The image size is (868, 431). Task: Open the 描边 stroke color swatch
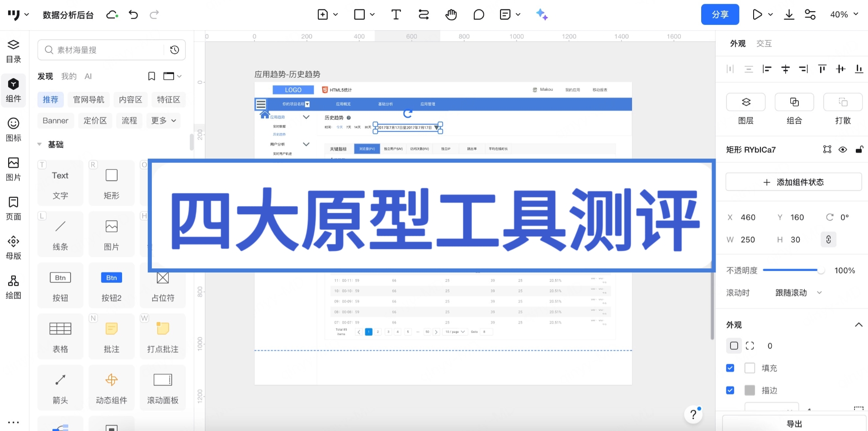(x=750, y=390)
